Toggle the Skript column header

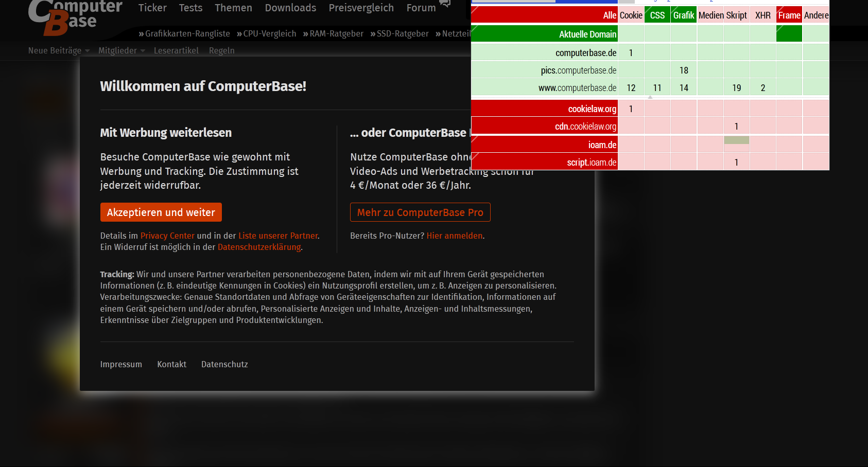point(737,15)
